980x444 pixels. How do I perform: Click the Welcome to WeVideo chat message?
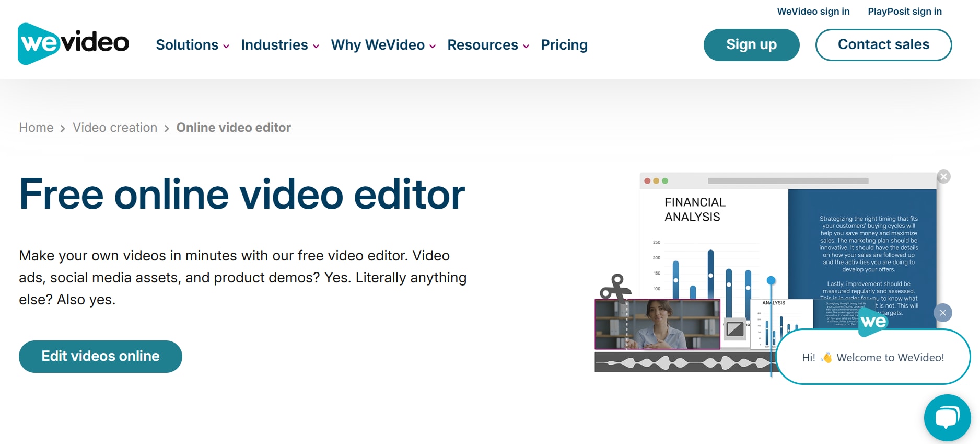(x=873, y=357)
